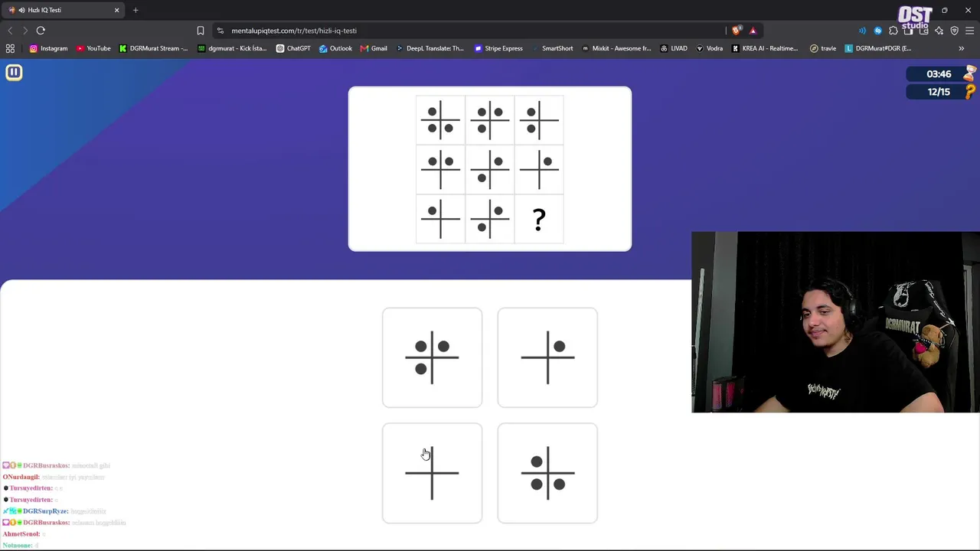
Task: Open the Gmail bookmark
Action: coord(374,48)
